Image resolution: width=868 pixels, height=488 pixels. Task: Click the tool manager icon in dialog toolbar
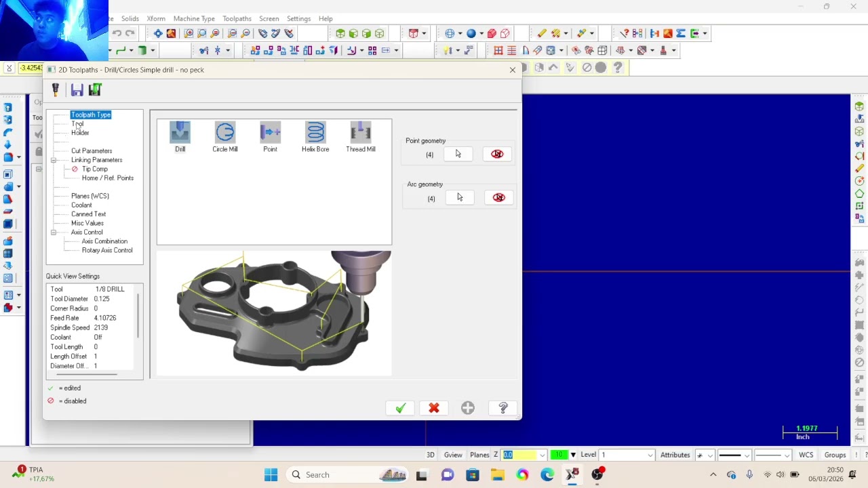[x=56, y=89]
